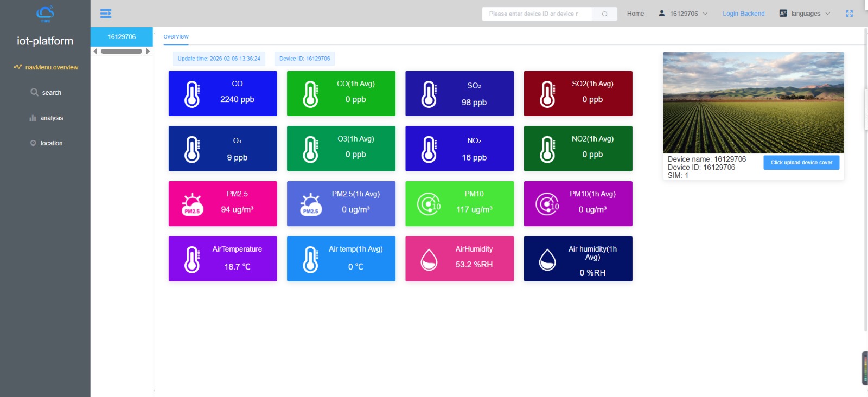Toggle fullscreen mode icon
Screen dimensions: 868x397
click(x=850, y=14)
